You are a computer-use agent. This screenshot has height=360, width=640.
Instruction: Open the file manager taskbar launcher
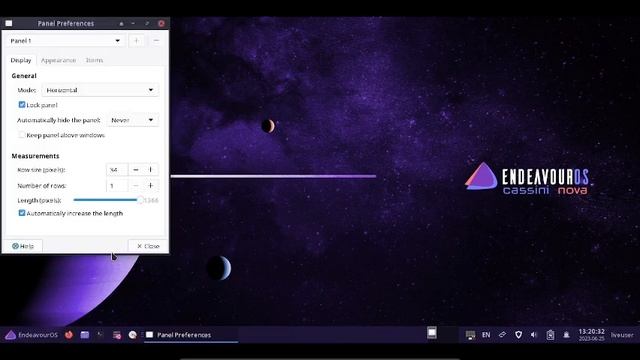click(x=84, y=335)
